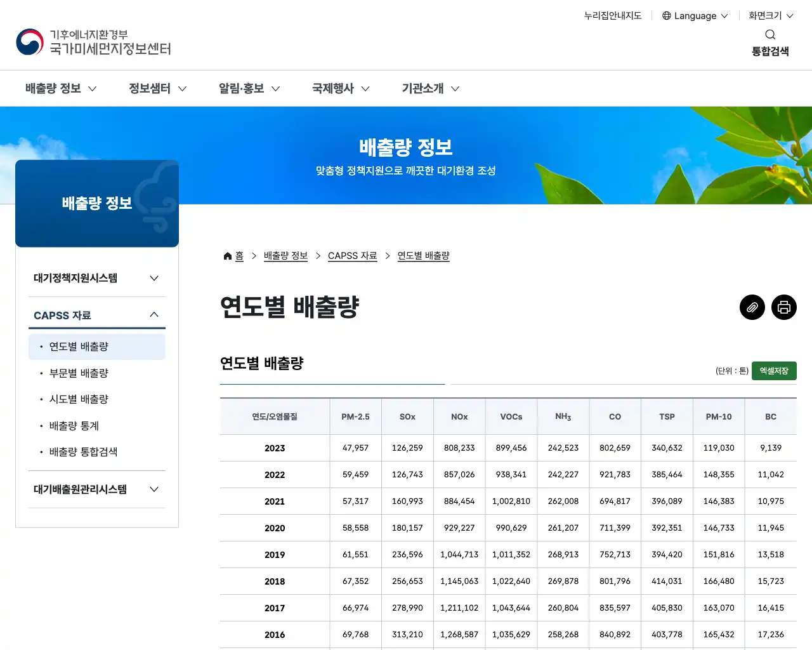Open integrated search magnifier icon
Viewport: 812px width, 650px height.
[770, 34]
